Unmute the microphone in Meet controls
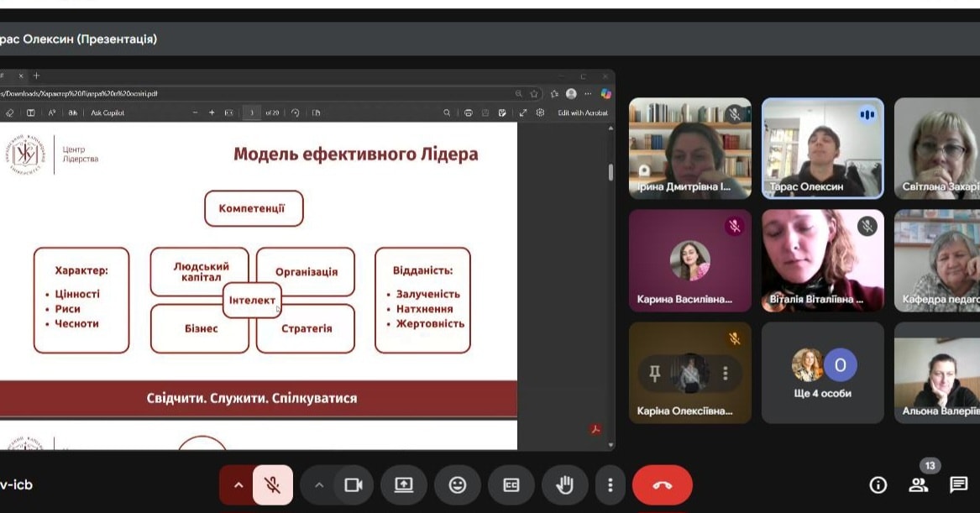980x513 pixels. [x=272, y=485]
